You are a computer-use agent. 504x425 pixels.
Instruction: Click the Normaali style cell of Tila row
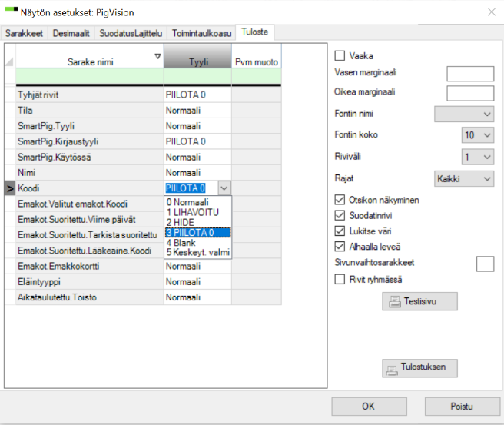click(197, 110)
